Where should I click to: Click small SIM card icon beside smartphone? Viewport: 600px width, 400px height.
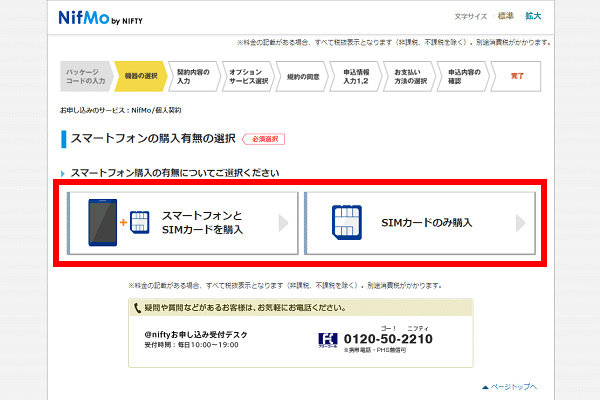coord(140,222)
